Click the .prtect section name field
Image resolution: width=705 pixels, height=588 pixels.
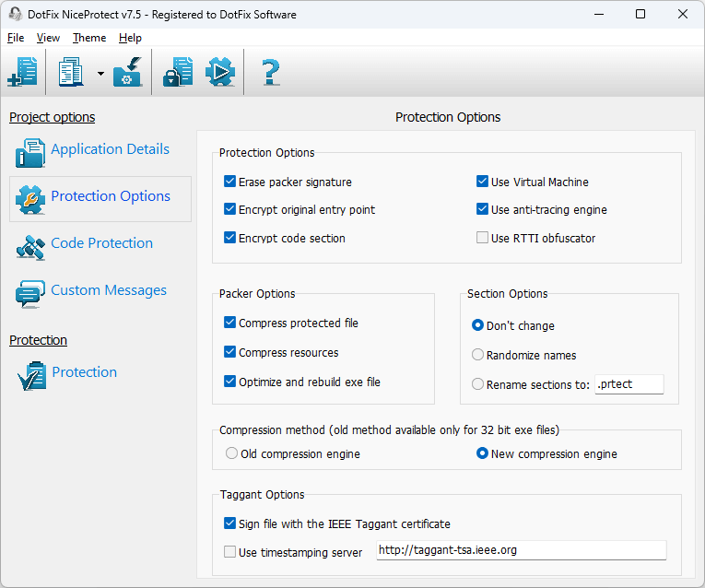629,384
